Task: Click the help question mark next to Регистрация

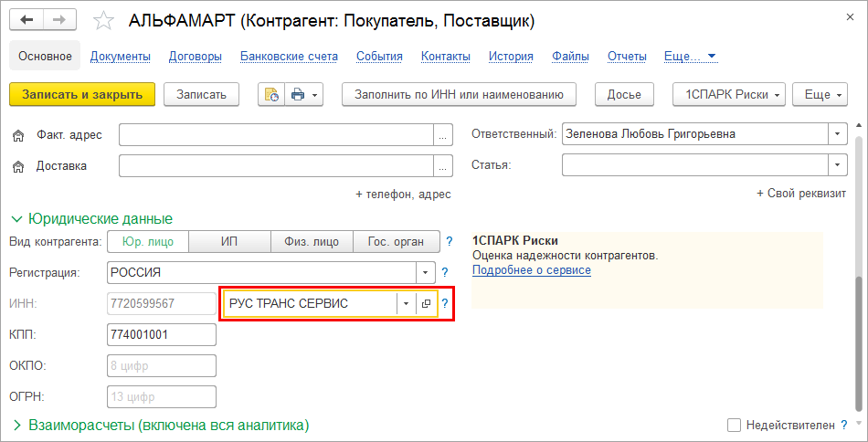Action: 445,272
